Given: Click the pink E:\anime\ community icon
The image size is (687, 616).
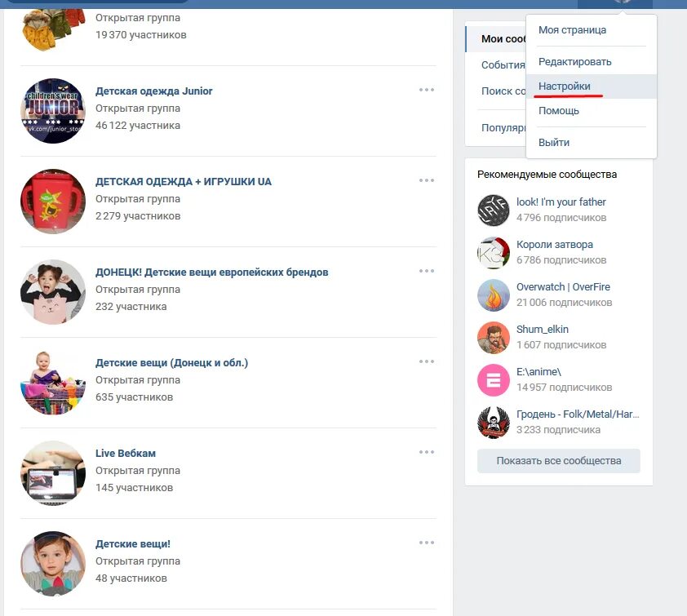Looking at the screenshot, I should (494, 380).
